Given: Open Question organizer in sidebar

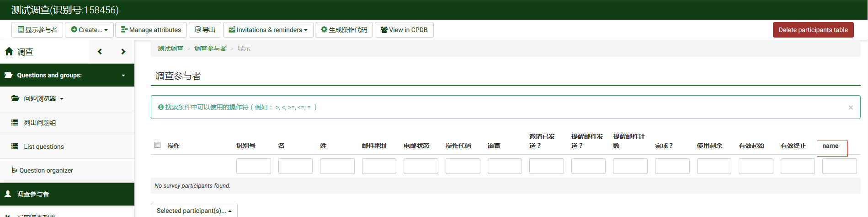Looking at the screenshot, I should pyautogui.click(x=46, y=170).
